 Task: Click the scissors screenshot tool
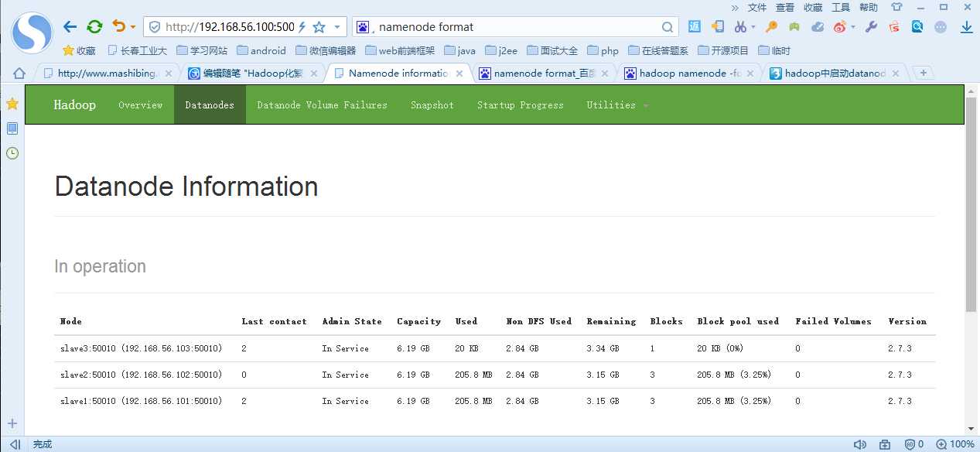pyautogui.click(x=740, y=26)
